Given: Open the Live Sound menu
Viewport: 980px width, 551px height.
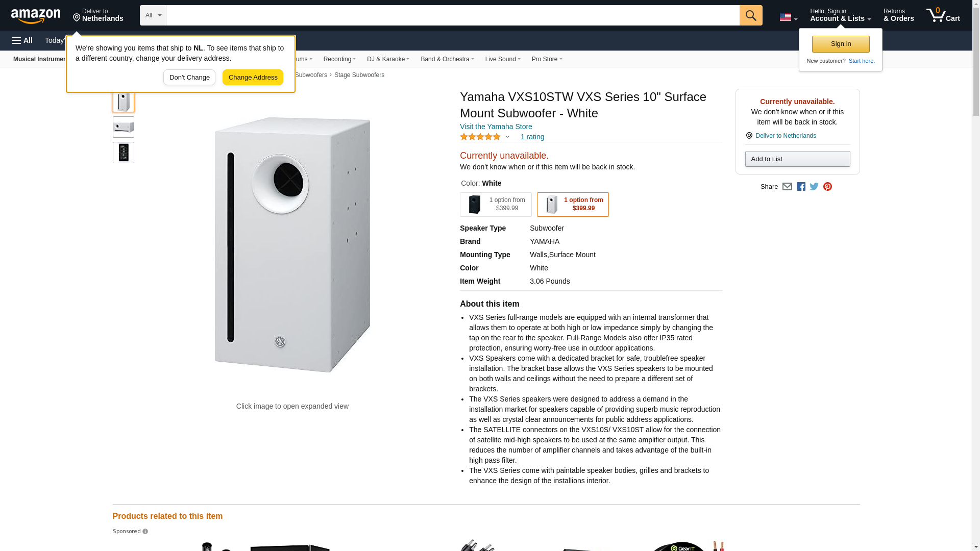Looking at the screenshot, I should pyautogui.click(x=503, y=59).
